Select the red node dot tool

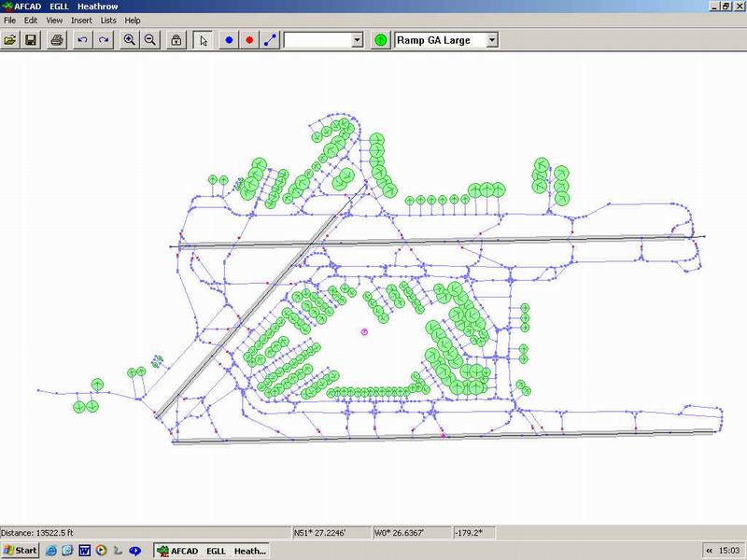click(x=249, y=40)
